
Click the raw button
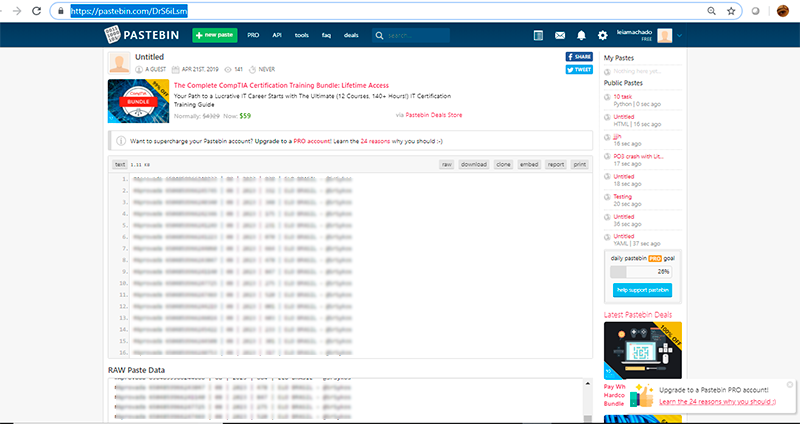pyautogui.click(x=447, y=164)
